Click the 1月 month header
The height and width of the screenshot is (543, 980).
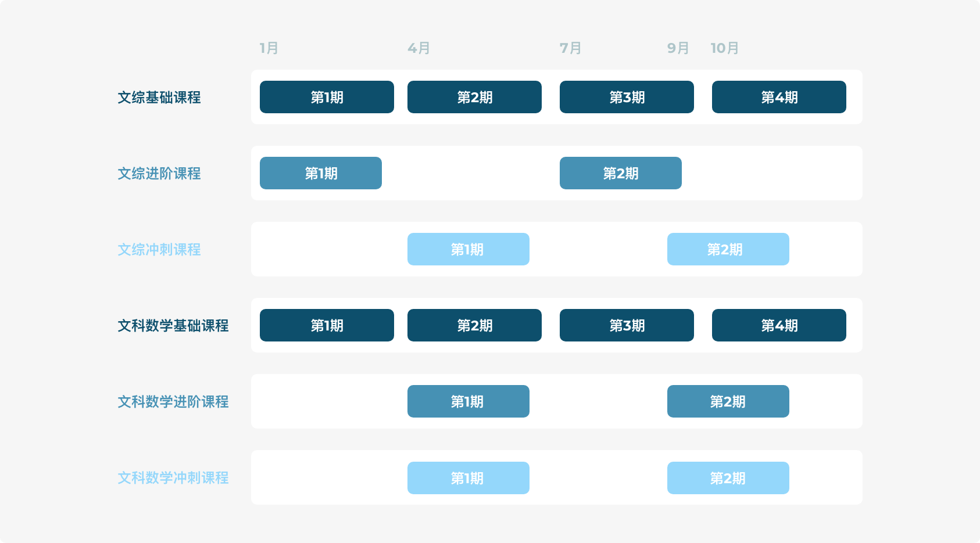[269, 48]
